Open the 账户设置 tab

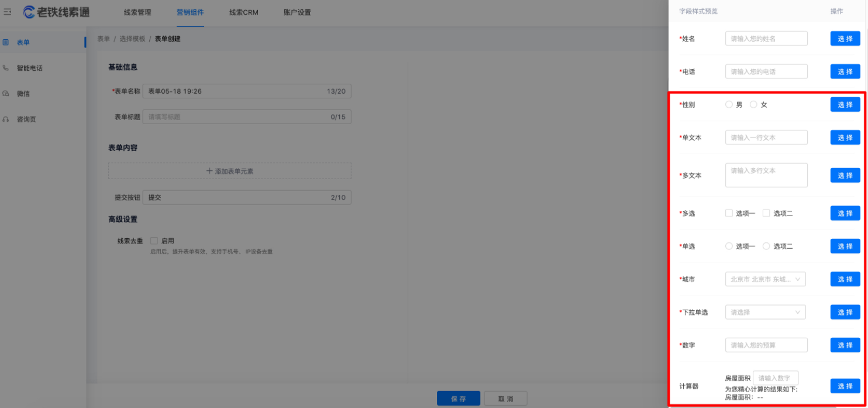point(297,12)
